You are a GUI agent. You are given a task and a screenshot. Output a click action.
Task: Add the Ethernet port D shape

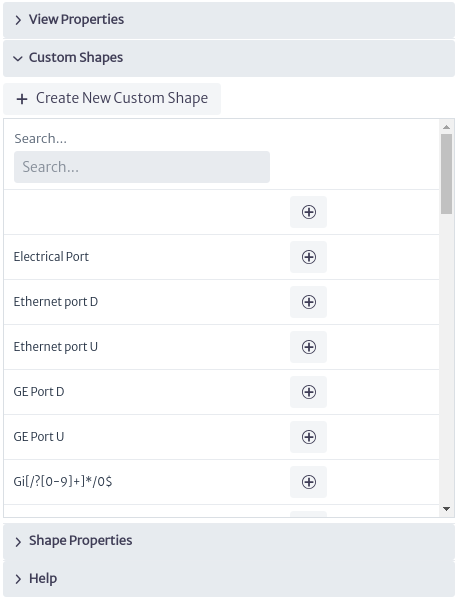[308, 302]
